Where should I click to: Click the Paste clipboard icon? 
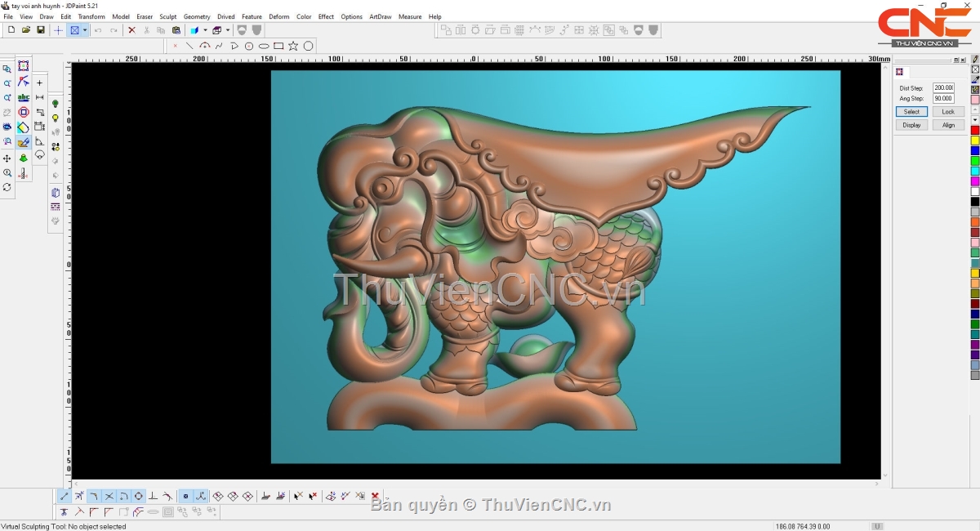pos(176,30)
